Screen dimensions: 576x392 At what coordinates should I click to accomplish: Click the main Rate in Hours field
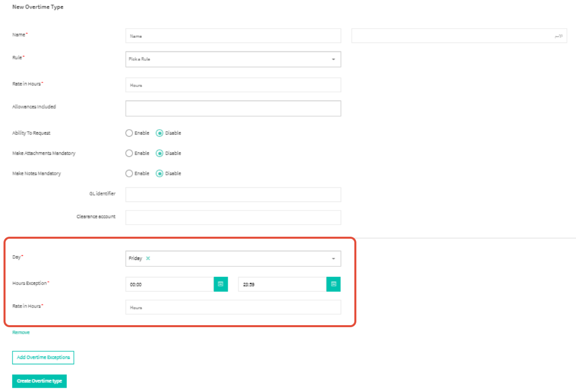(233, 85)
